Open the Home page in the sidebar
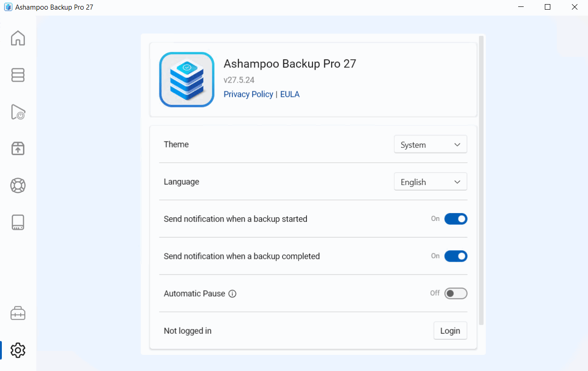588x371 pixels. coord(18,38)
